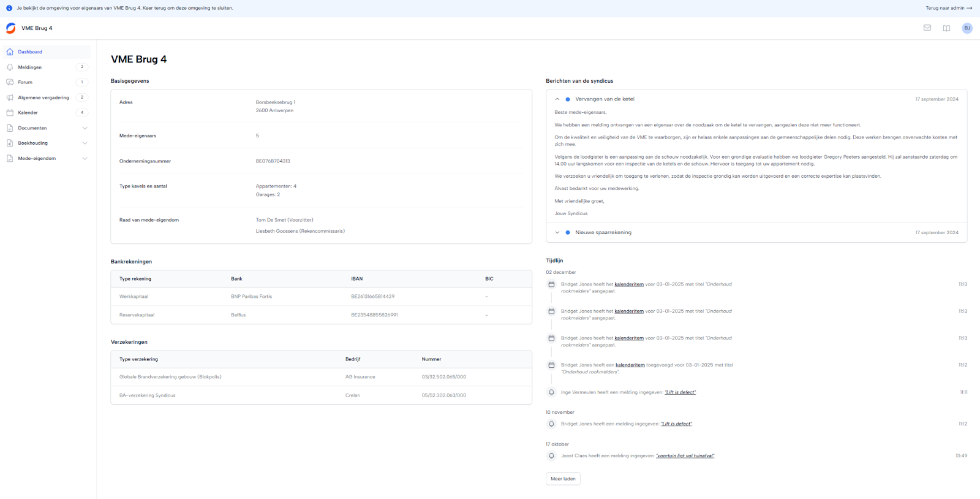The width and height of the screenshot is (980, 499).
Task: Click the Meldingen bell icon in sidebar
Action: coord(10,67)
